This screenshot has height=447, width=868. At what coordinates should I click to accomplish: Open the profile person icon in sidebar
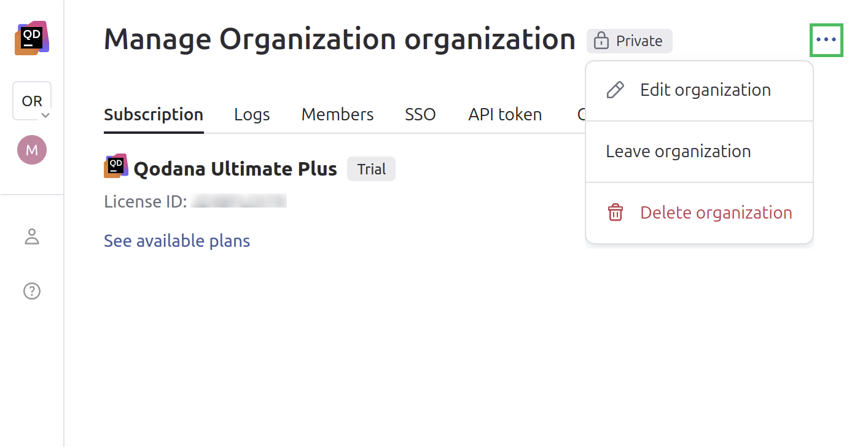pos(32,236)
